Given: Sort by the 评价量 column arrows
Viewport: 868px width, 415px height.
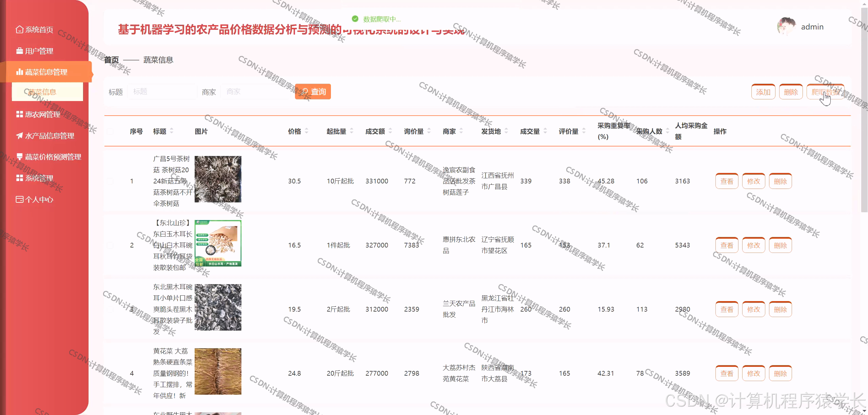Looking at the screenshot, I should click(584, 131).
